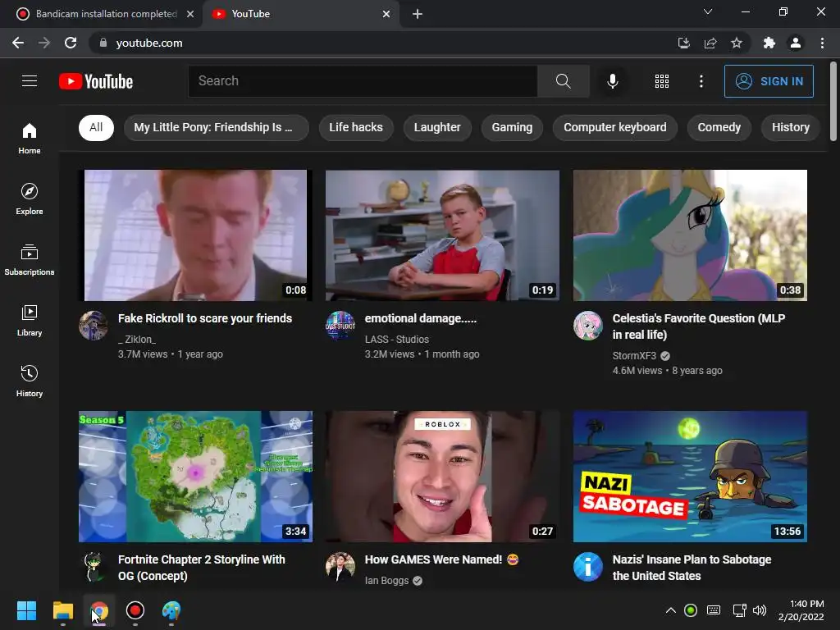Open Chrome tab search chevron
This screenshot has height=630, width=840.
(x=708, y=11)
